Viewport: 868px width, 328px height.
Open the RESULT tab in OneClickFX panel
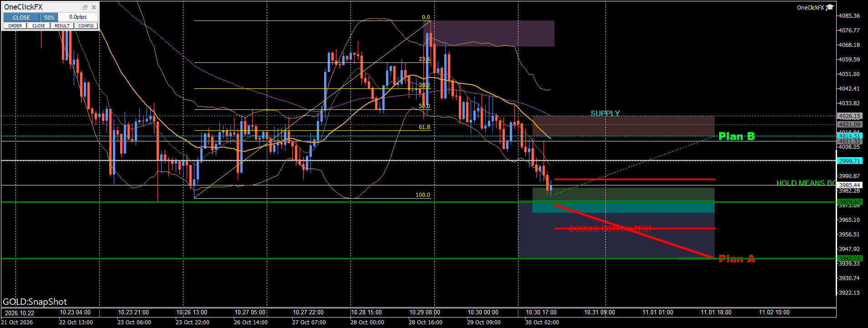[62, 26]
